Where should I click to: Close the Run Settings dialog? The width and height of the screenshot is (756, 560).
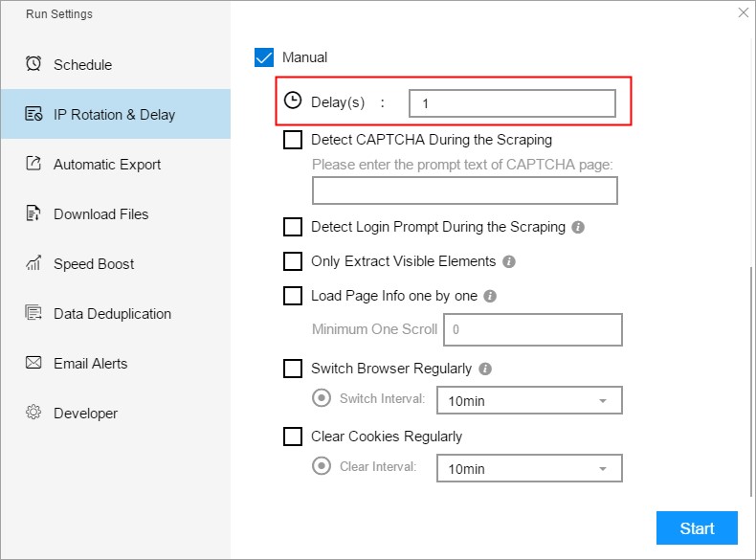tap(744, 12)
